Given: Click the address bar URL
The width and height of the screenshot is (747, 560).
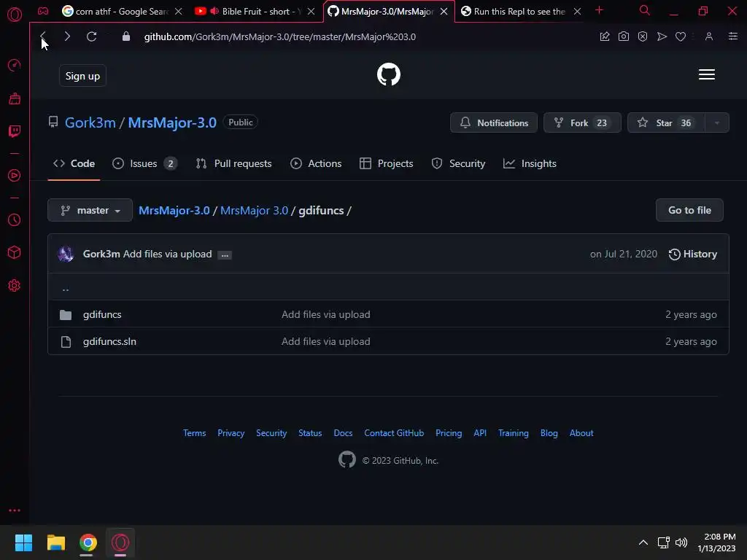Looking at the screenshot, I should click(279, 36).
